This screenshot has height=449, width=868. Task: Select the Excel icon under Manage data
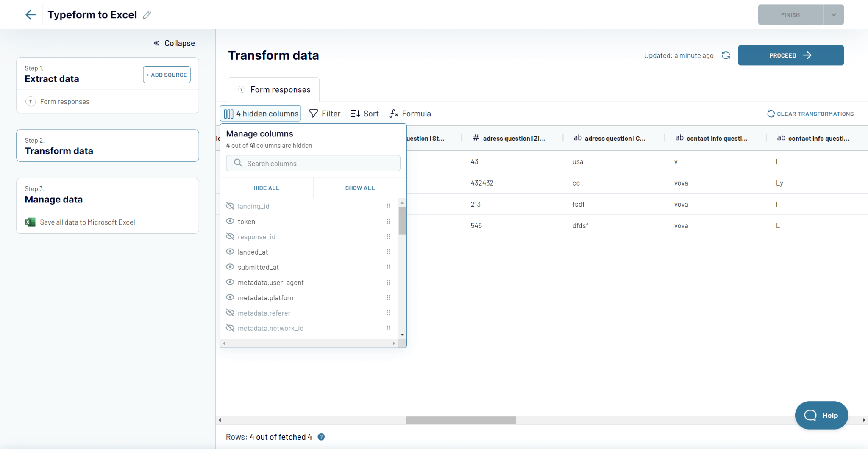pyautogui.click(x=30, y=222)
